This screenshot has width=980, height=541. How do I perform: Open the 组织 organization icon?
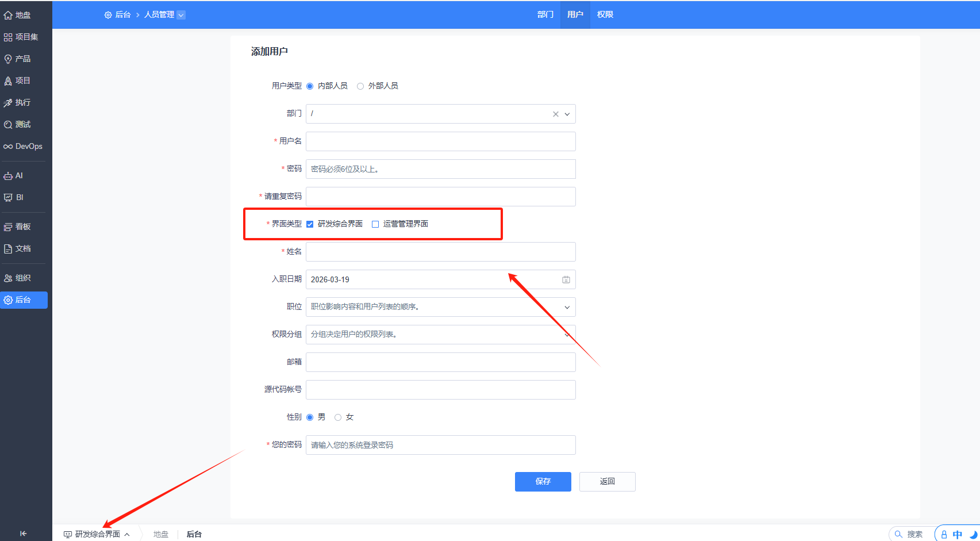coord(8,278)
